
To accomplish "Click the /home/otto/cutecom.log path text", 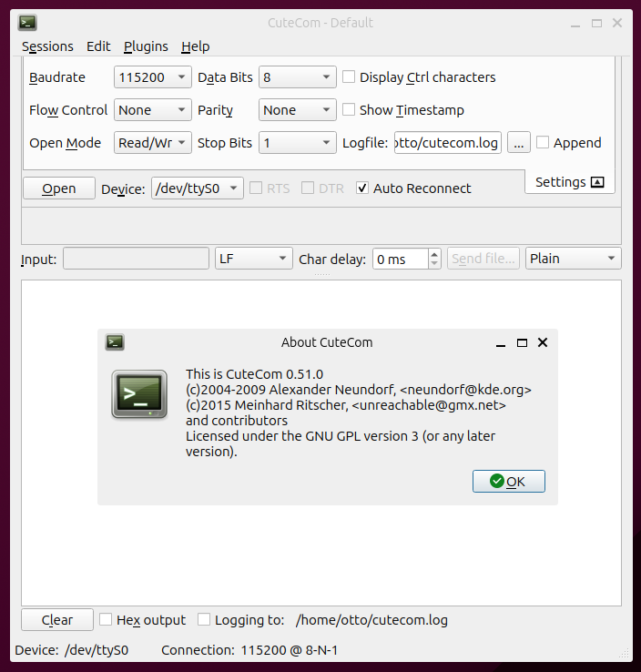I will click(371, 620).
